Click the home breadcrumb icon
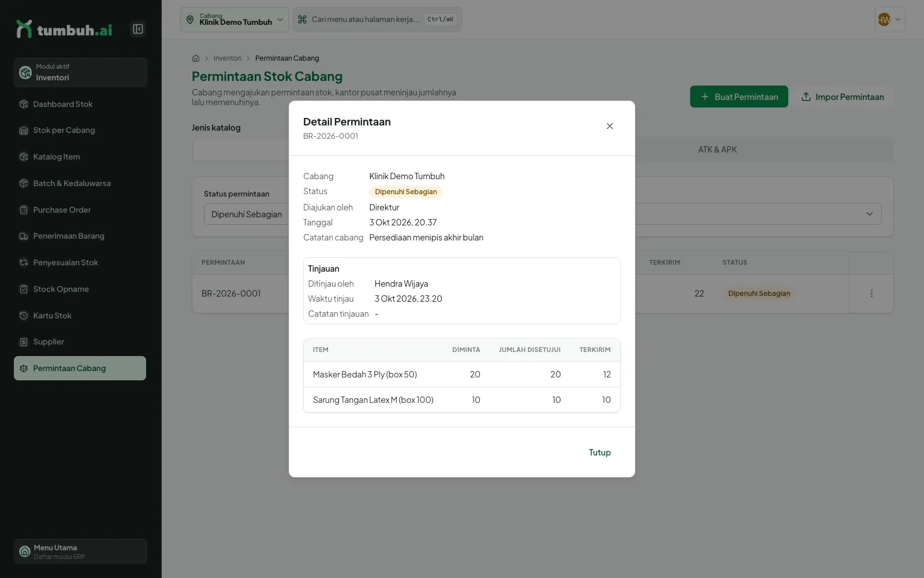 point(196,58)
